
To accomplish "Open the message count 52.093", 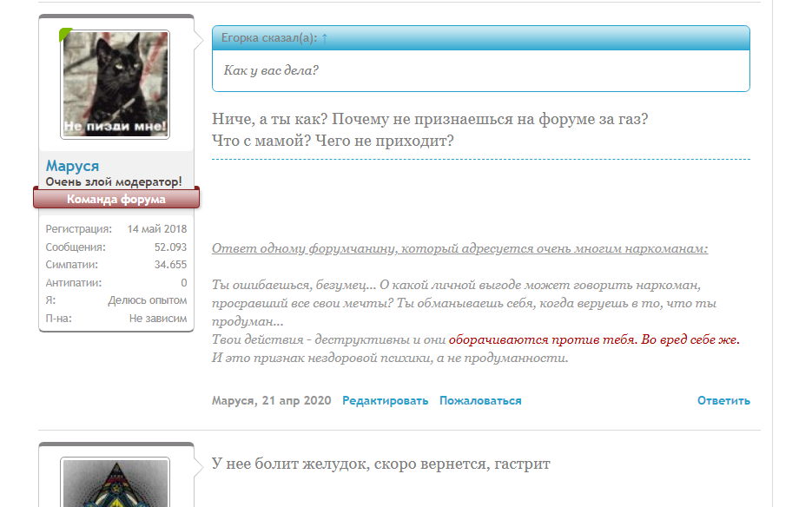I will click(x=172, y=246).
